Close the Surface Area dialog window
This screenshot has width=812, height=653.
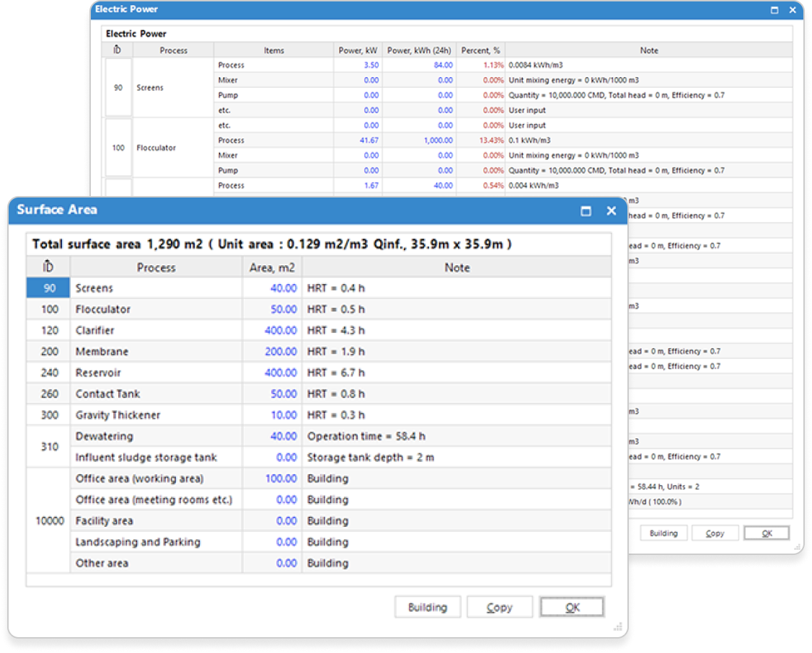coord(612,210)
